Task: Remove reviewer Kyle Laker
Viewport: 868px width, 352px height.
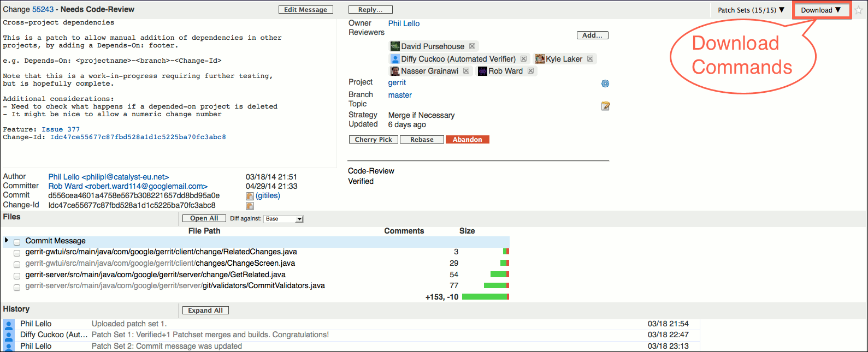Action: click(x=590, y=59)
